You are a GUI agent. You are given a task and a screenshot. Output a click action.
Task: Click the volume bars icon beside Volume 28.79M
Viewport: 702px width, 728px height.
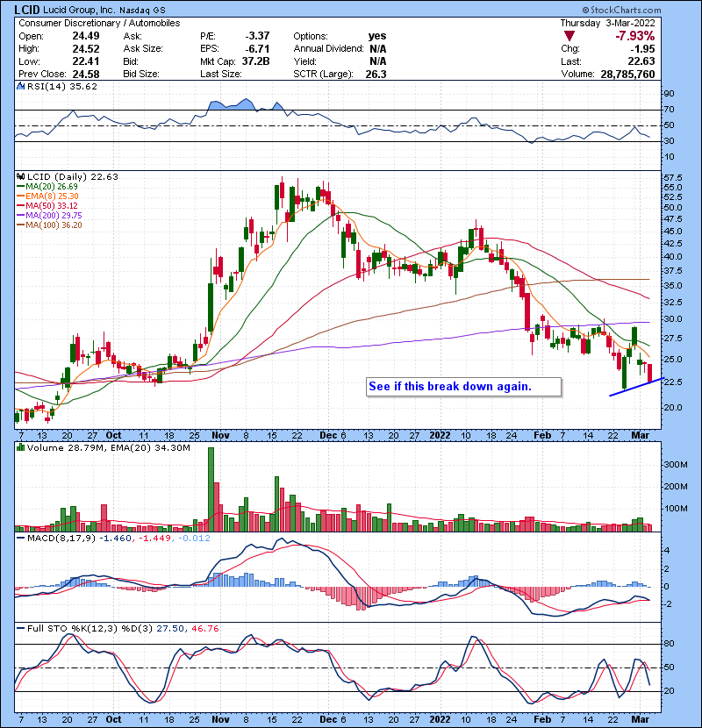pyautogui.click(x=20, y=447)
